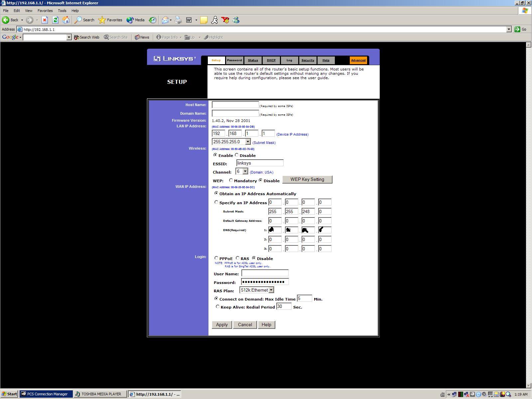This screenshot has width=532, height=399.
Task: Expand the Subnet Mask dropdown
Action: (248, 142)
